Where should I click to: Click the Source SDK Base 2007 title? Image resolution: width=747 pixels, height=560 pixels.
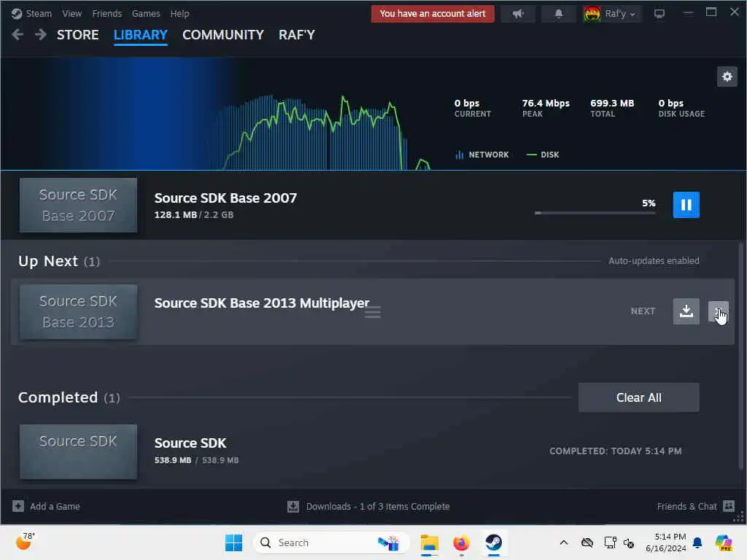pos(225,198)
